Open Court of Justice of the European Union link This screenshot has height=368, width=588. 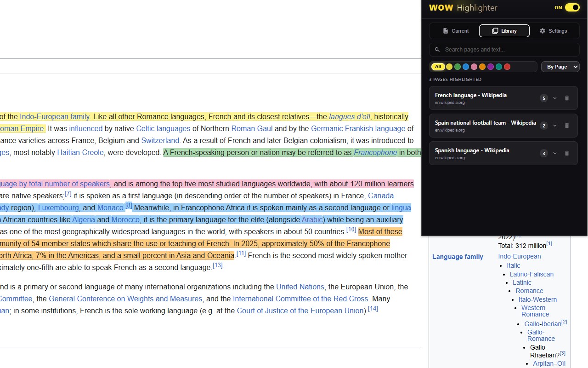[x=300, y=311]
